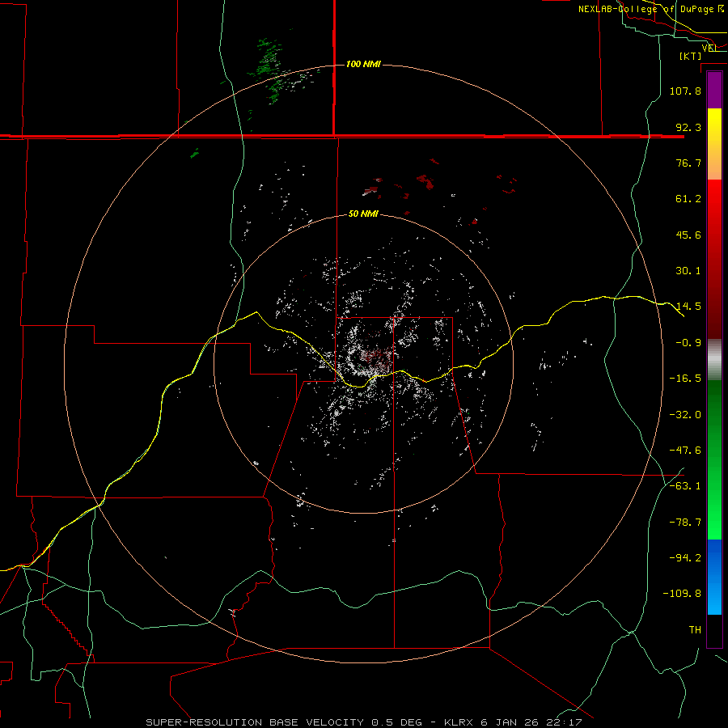
Task: Click the blue segment of the velocity color bar
Action: (714, 577)
